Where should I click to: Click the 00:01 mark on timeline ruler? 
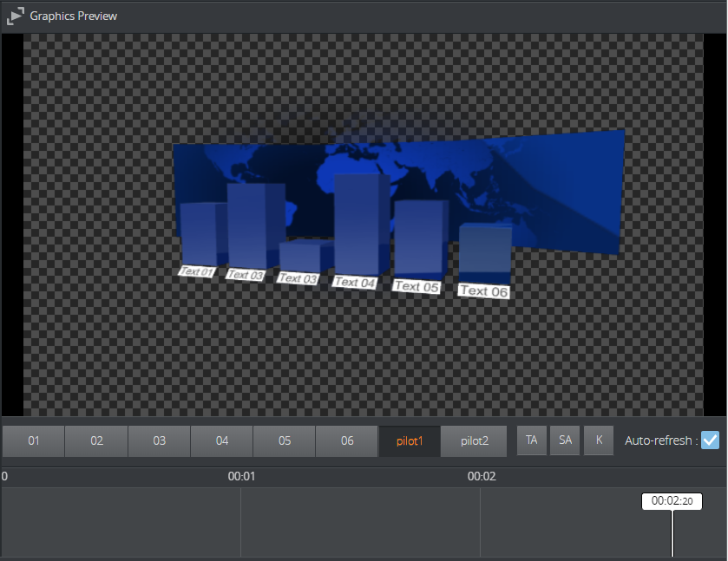click(241, 477)
